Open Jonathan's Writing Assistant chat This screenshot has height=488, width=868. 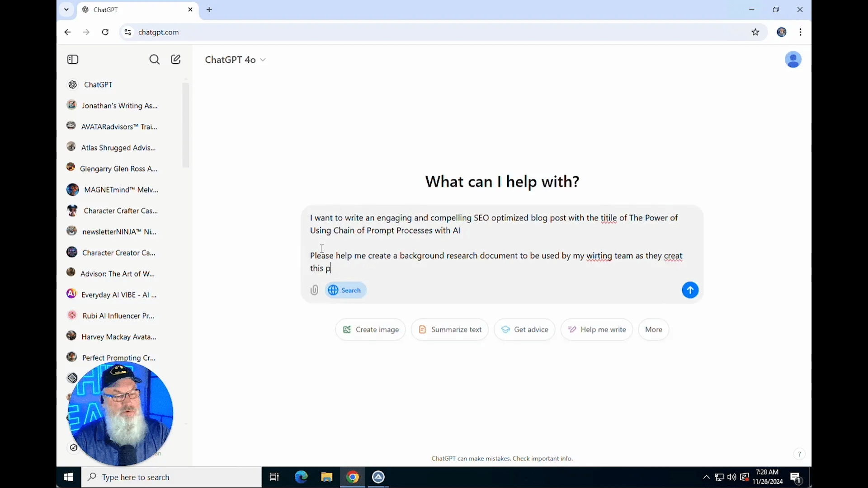(119, 105)
